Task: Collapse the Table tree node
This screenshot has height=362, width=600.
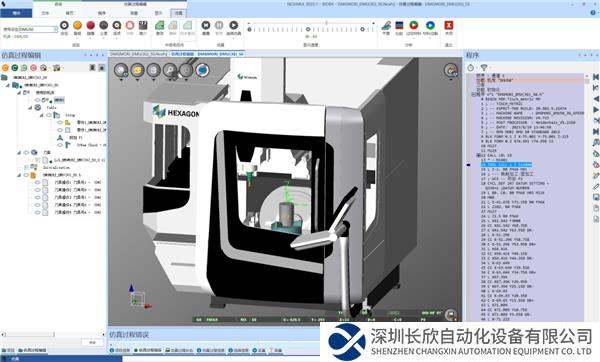Action: tap(30, 108)
